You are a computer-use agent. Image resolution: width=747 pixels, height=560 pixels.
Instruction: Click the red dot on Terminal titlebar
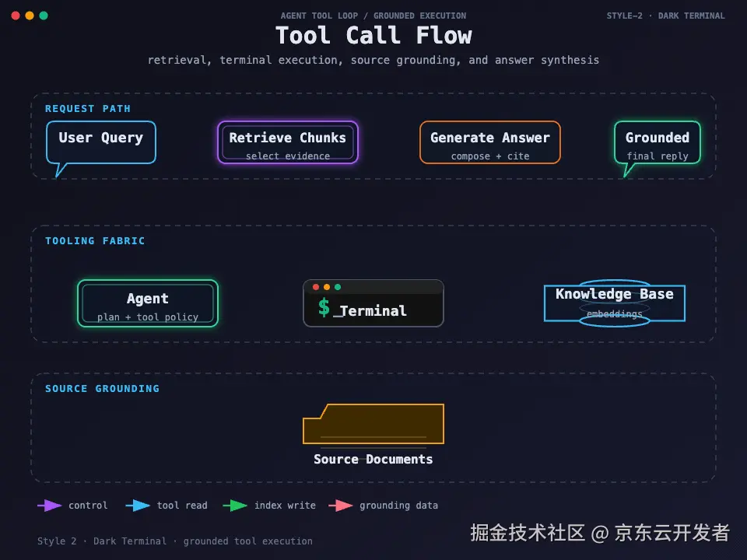click(315, 287)
